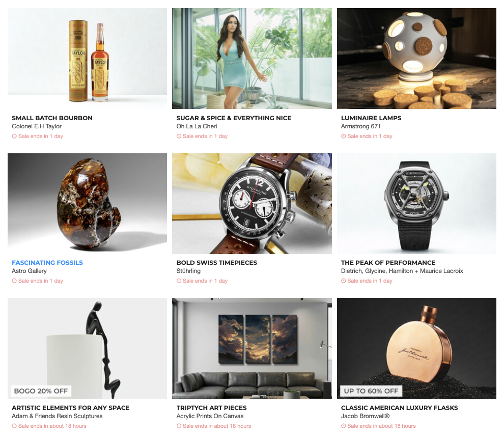The height and width of the screenshot is (440, 504).
Task: Open Classic American Luxury Flasks sale
Action: (399, 408)
